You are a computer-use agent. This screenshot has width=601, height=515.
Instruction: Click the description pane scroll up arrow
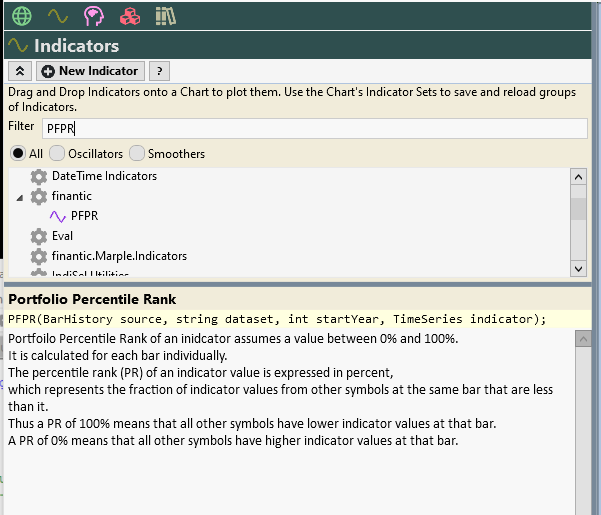tap(583, 340)
